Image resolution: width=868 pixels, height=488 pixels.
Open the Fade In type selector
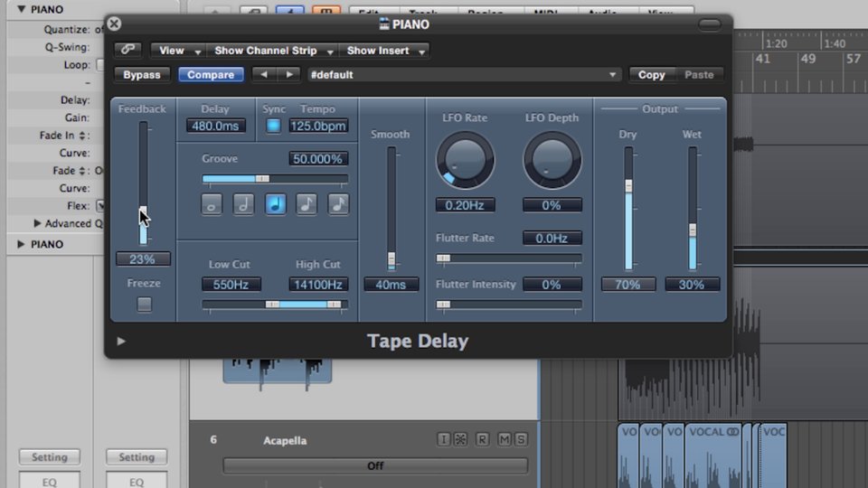click(x=82, y=135)
